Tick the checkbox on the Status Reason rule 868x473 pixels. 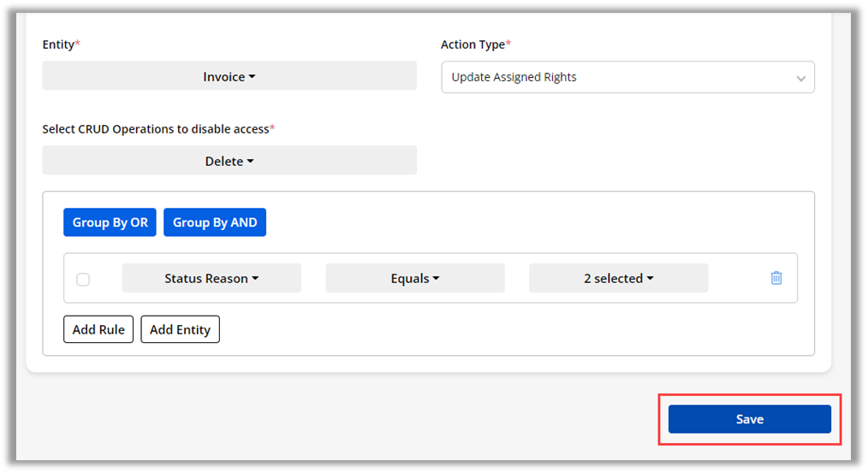pos(83,279)
